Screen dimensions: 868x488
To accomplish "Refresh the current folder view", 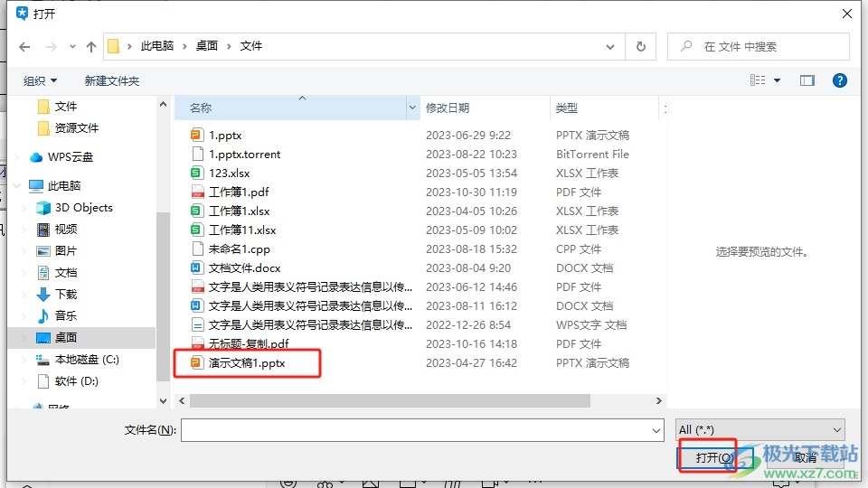I will point(641,46).
